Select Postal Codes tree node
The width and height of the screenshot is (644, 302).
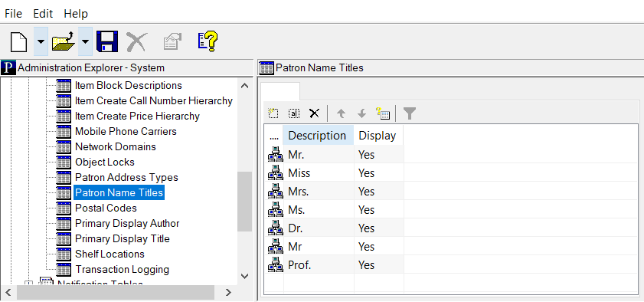point(106,208)
